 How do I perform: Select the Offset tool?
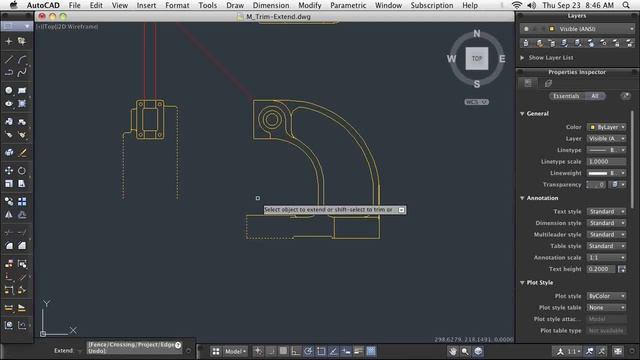tap(22, 215)
